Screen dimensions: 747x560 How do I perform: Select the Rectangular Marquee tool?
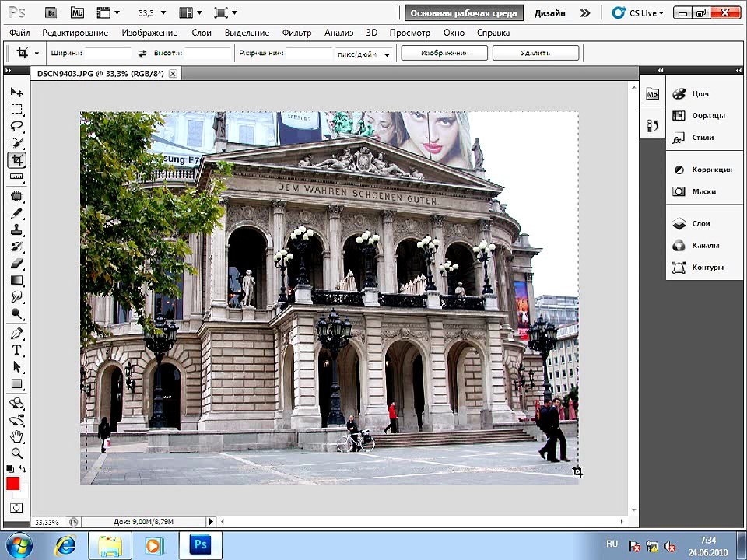coord(16,109)
